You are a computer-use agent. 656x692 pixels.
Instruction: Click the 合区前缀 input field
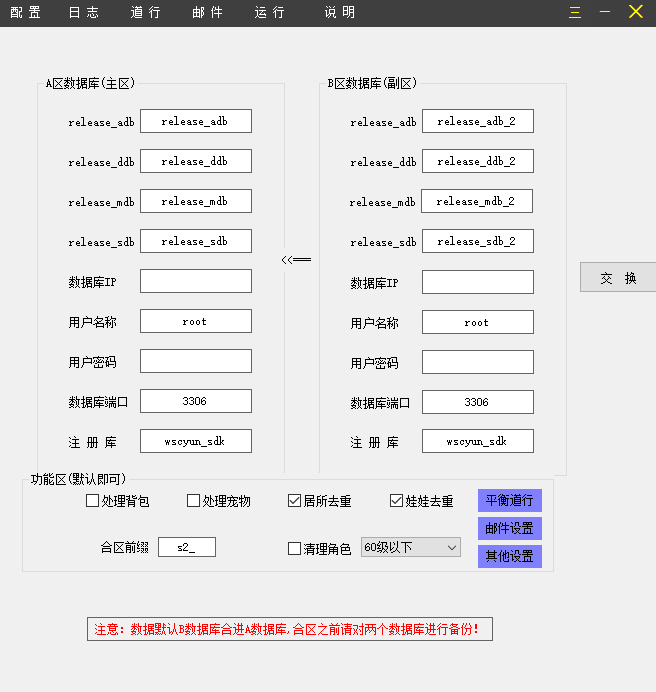point(187,547)
